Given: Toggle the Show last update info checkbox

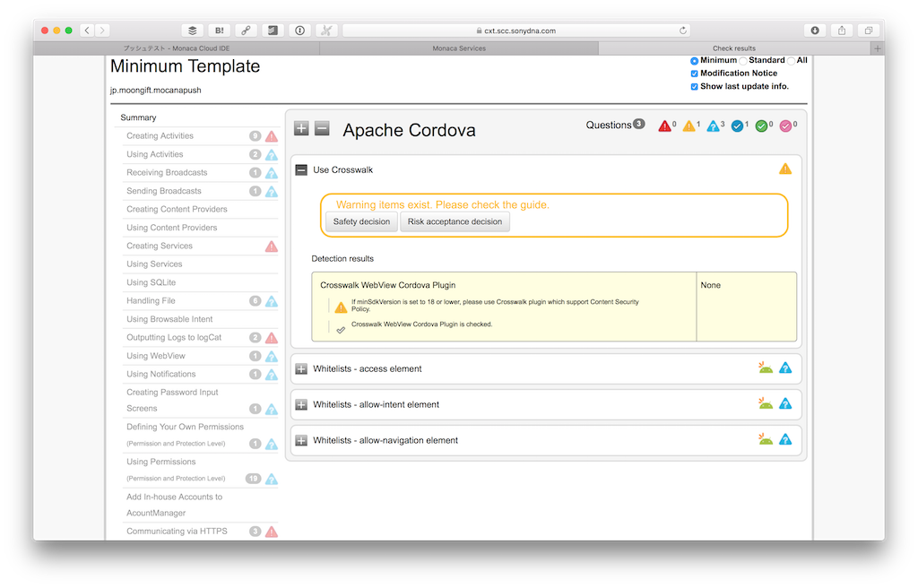Looking at the screenshot, I should click(695, 87).
